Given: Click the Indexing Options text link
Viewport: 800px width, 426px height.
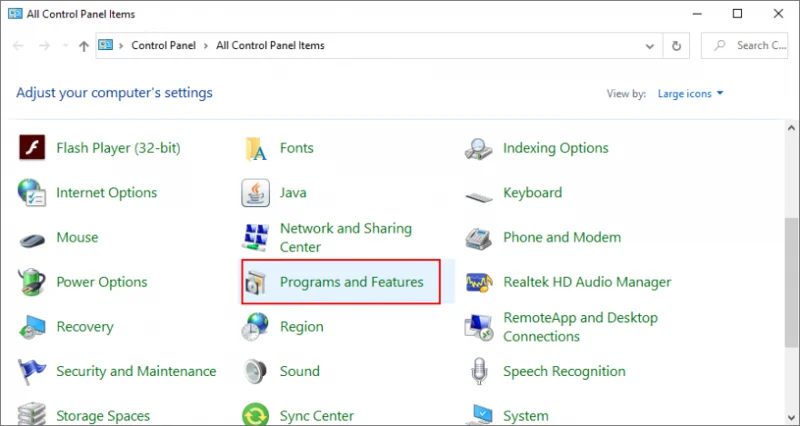Looking at the screenshot, I should (556, 148).
